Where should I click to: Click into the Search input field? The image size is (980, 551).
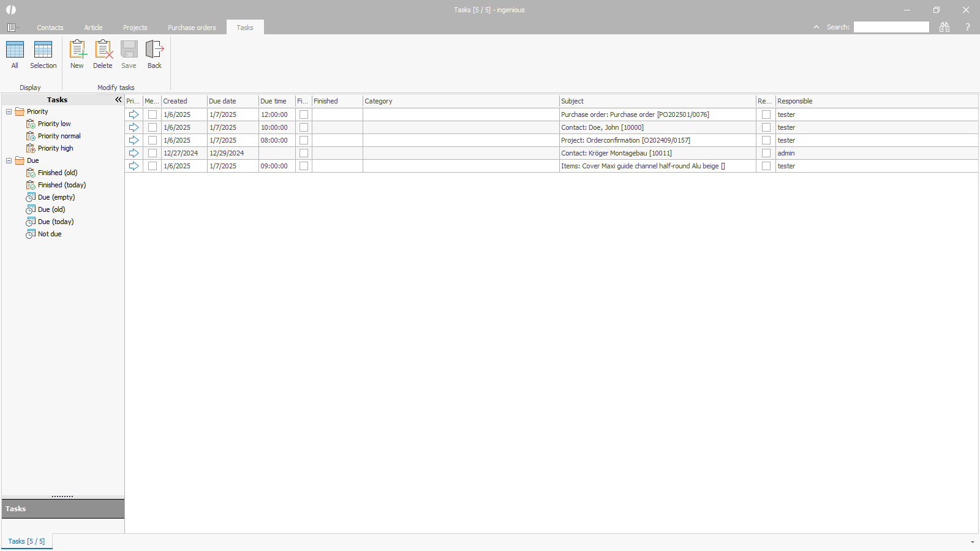[891, 27]
